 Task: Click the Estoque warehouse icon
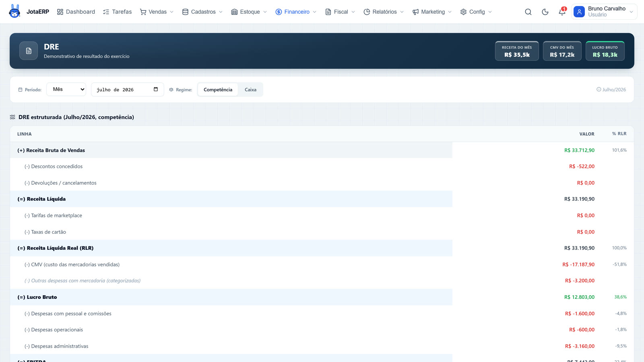pos(234,12)
